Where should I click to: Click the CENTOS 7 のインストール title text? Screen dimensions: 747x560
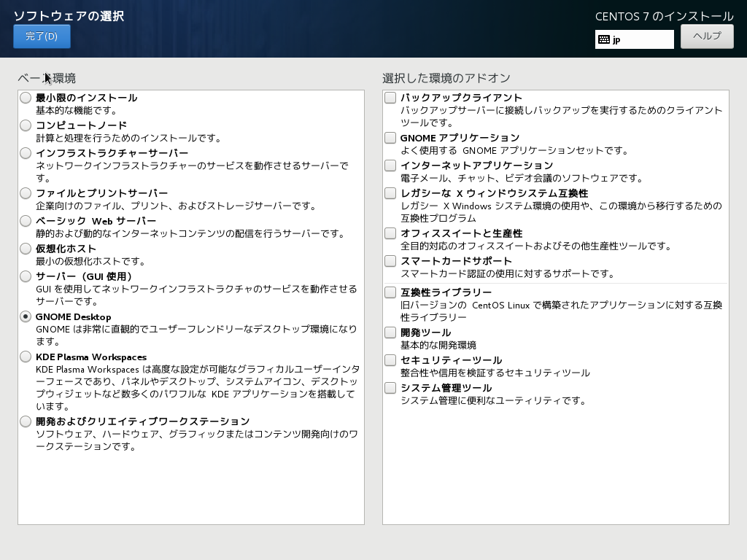664,16
